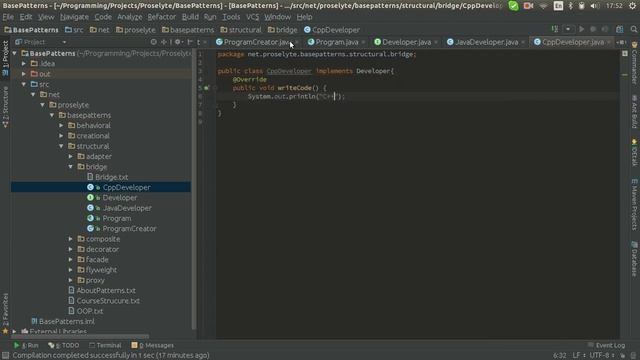This screenshot has height=360, width=640.
Task: Click the search everywhere magnifier icon
Action: click(633, 29)
